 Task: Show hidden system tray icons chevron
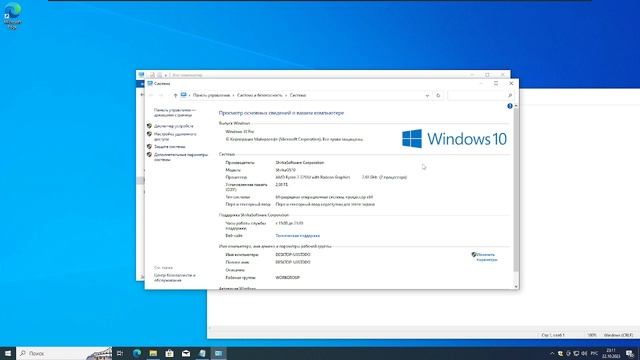point(552,353)
